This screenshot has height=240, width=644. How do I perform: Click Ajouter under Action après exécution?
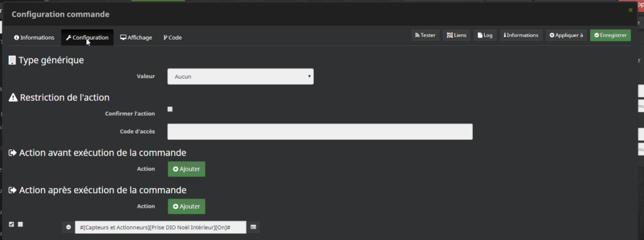[186, 206]
